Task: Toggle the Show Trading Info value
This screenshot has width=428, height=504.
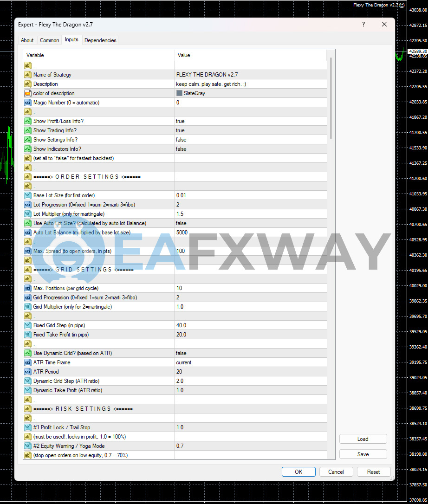Action: pos(251,130)
